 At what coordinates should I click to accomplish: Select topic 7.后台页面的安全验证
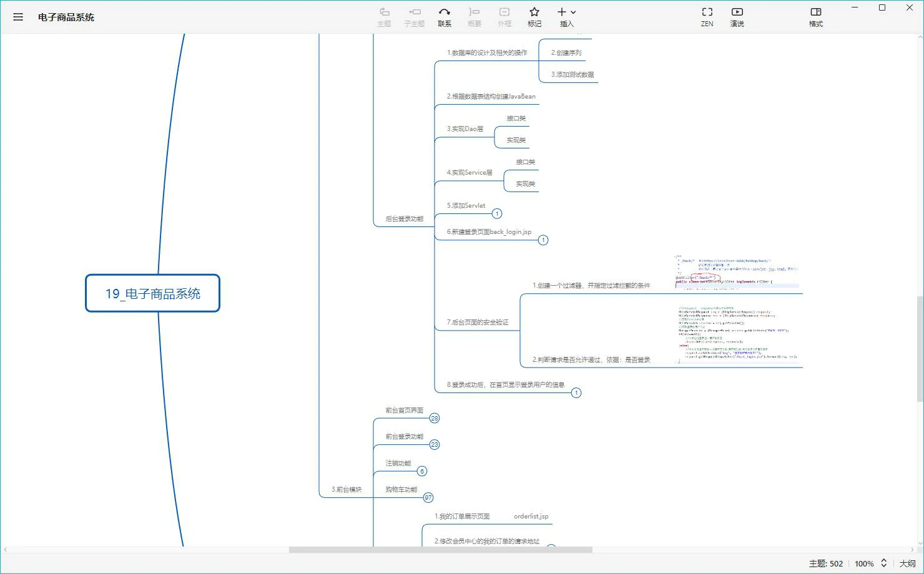click(478, 323)
